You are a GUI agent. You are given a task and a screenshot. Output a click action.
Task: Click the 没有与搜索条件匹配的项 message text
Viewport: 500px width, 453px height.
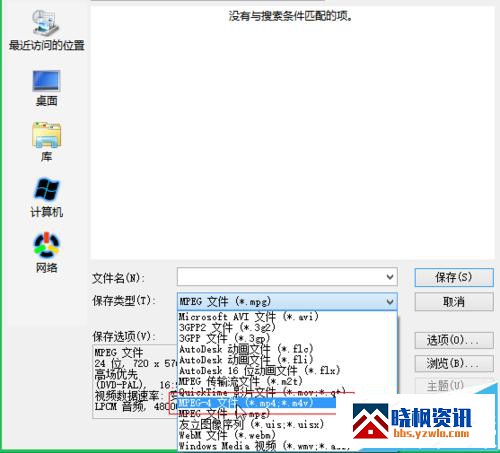click(291, 16)
